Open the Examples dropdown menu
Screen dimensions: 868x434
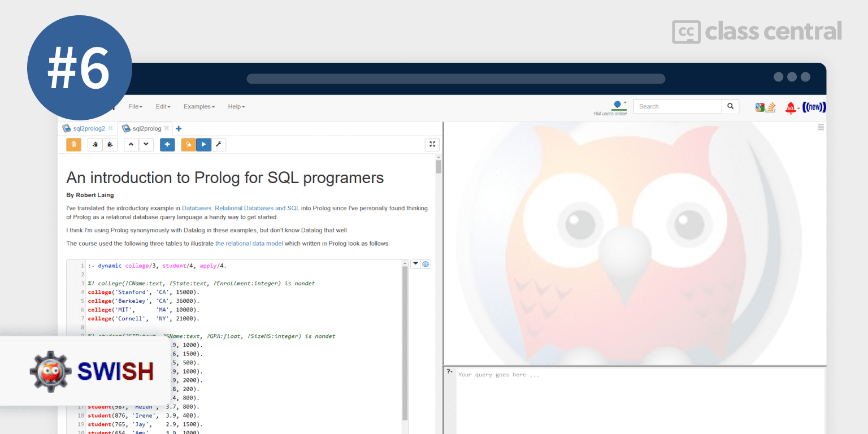coord(199,106)
